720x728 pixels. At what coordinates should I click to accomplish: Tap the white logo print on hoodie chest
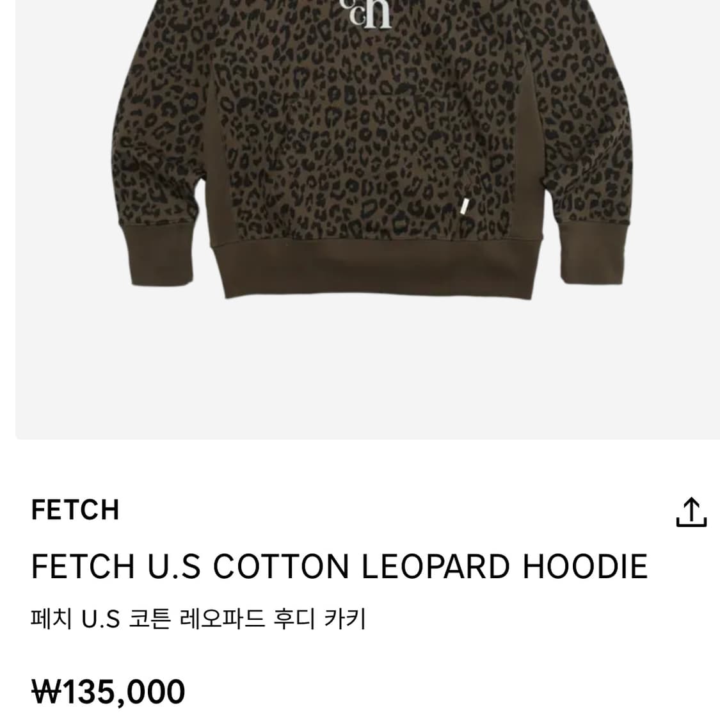coord(365,14)
